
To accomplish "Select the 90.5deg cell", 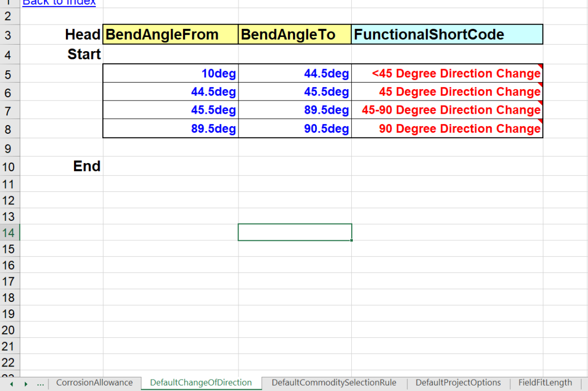I will pos(295,128).
